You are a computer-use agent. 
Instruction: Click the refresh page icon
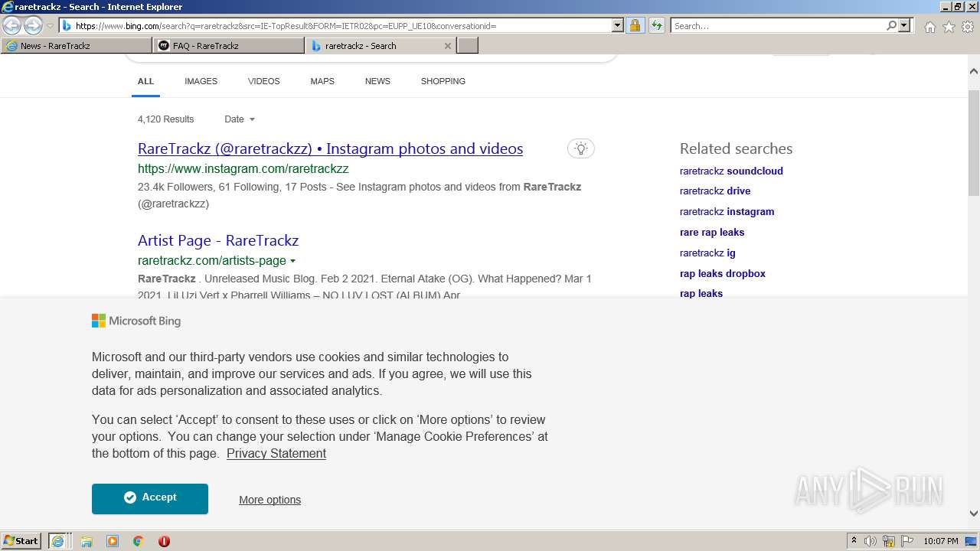pos(657,26)
